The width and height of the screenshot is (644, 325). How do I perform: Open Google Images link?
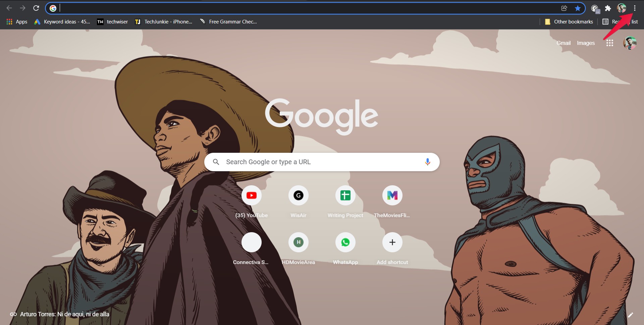[586, 43]
